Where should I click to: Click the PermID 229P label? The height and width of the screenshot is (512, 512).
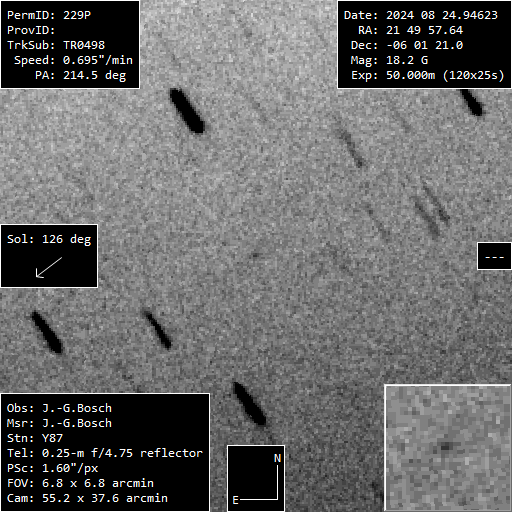click(49, 15)
